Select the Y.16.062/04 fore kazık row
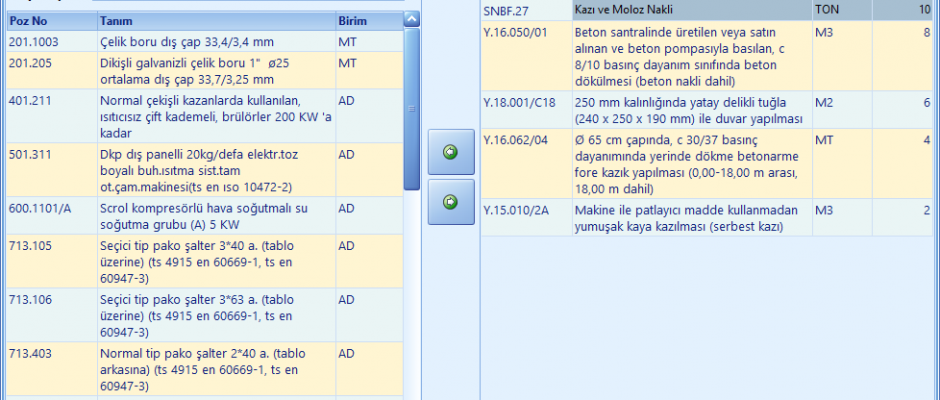The height and width of the screenshot is (400, 940). 690,164
